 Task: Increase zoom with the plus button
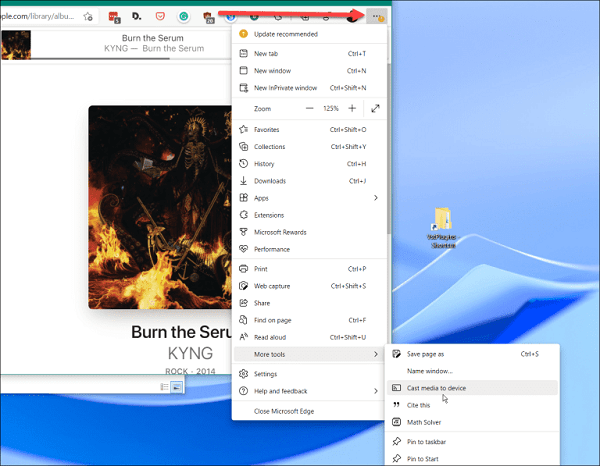pyautogui.click(x=351, y=108)
